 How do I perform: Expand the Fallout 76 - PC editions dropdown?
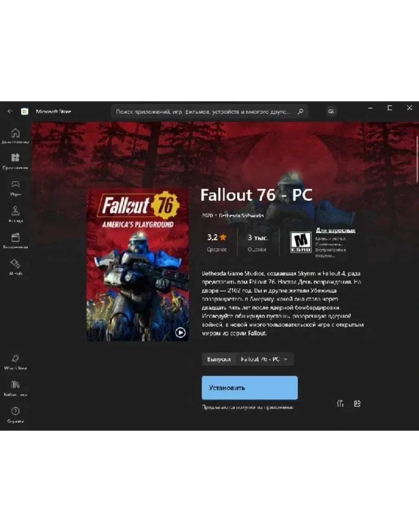[265, 359]
